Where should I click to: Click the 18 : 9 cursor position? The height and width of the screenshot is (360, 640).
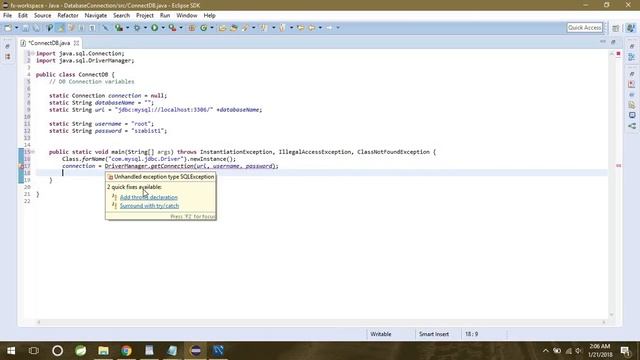point(471,334)
